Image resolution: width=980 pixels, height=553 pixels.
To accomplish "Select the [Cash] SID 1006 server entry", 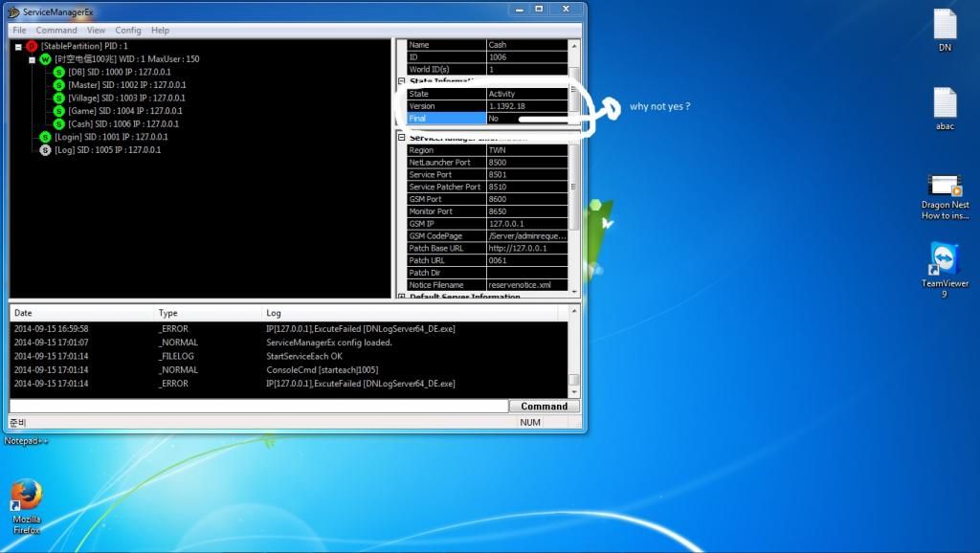I will click(122, 123).
